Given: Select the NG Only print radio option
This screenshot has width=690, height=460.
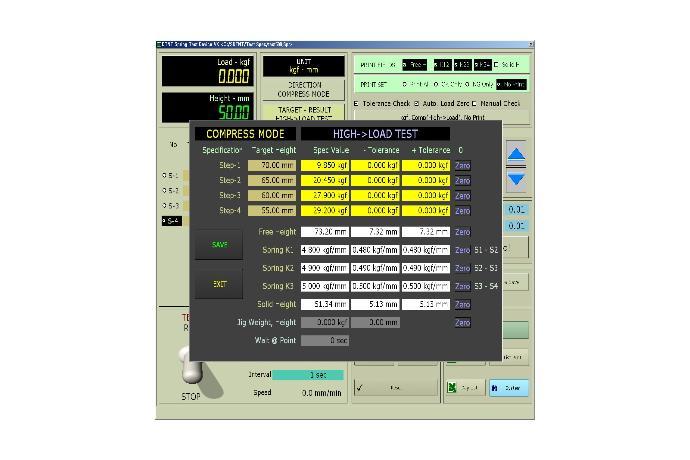Looking at the screenshot, I should (x=479, y=84).
